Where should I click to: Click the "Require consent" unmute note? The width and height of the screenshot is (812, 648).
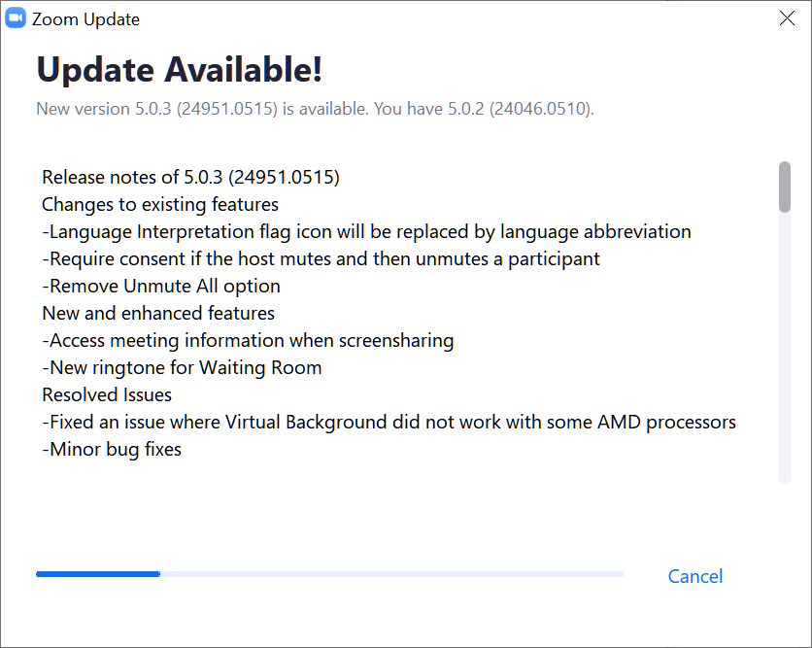(x=321, y=258)
